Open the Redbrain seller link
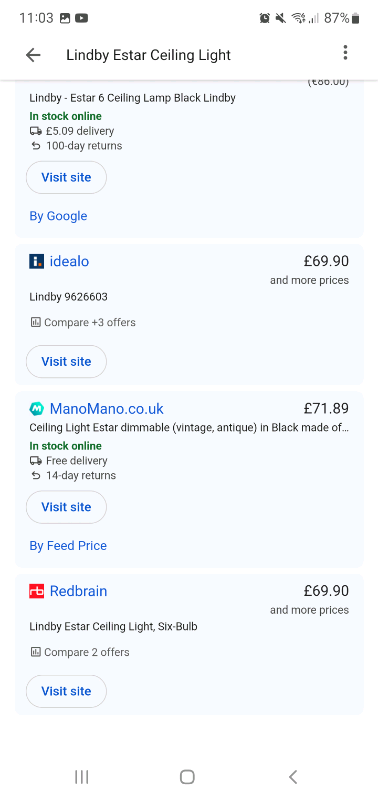378x800 pixels. [79, 591]
